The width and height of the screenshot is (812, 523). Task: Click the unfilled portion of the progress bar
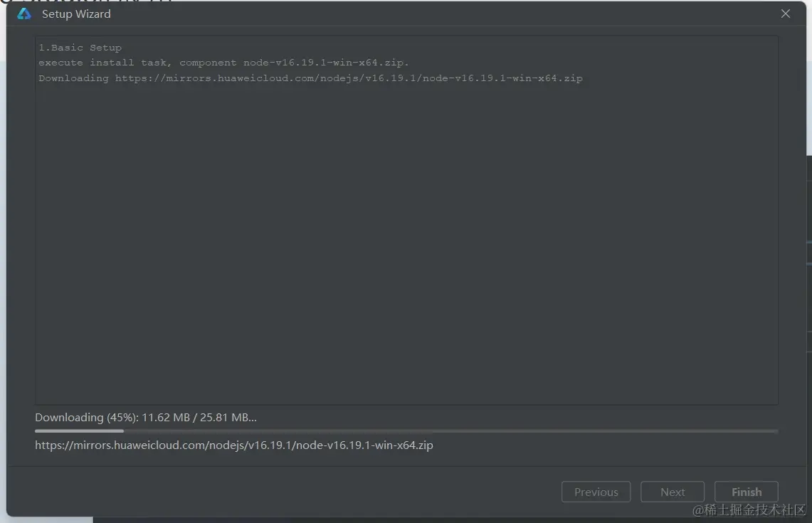[x=450, y=430]
